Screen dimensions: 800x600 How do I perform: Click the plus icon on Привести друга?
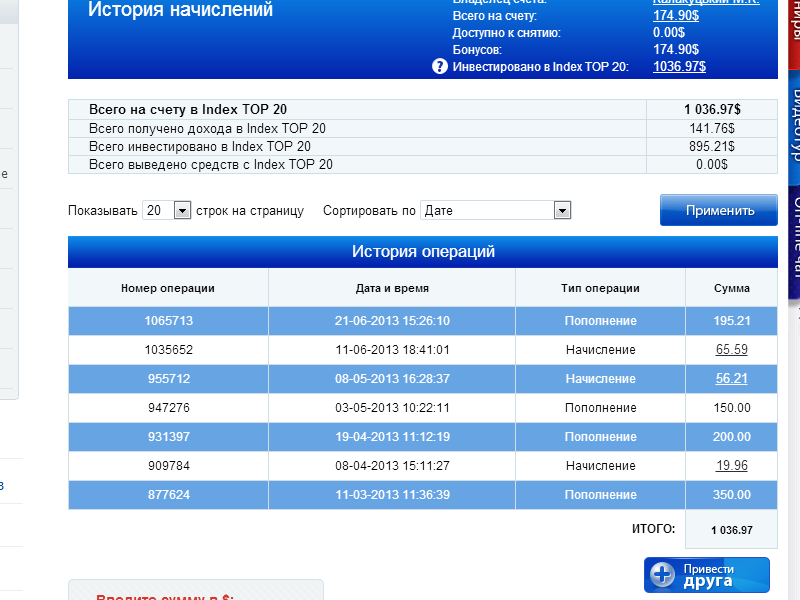click(663, 575)
